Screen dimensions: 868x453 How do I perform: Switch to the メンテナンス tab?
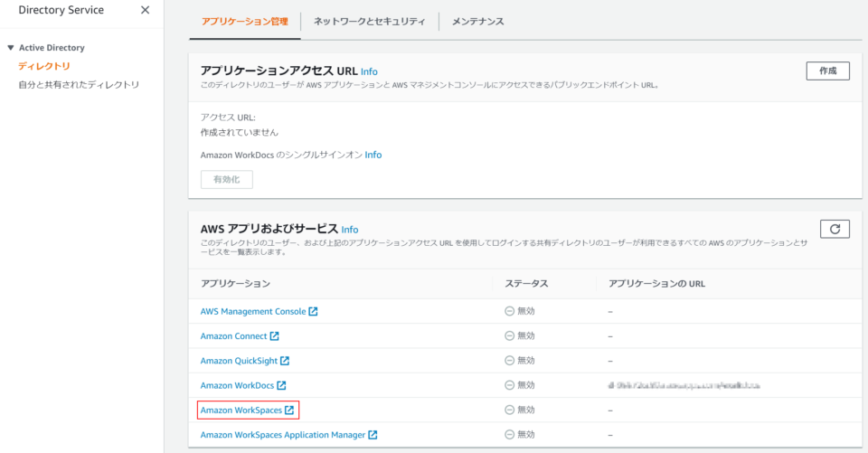pyautogui.click(x=477, y=22)
